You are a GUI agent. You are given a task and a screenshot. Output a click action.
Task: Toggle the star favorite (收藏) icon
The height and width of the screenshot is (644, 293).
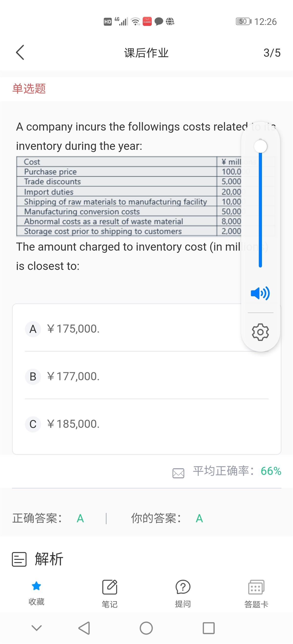tap(36, 586)
